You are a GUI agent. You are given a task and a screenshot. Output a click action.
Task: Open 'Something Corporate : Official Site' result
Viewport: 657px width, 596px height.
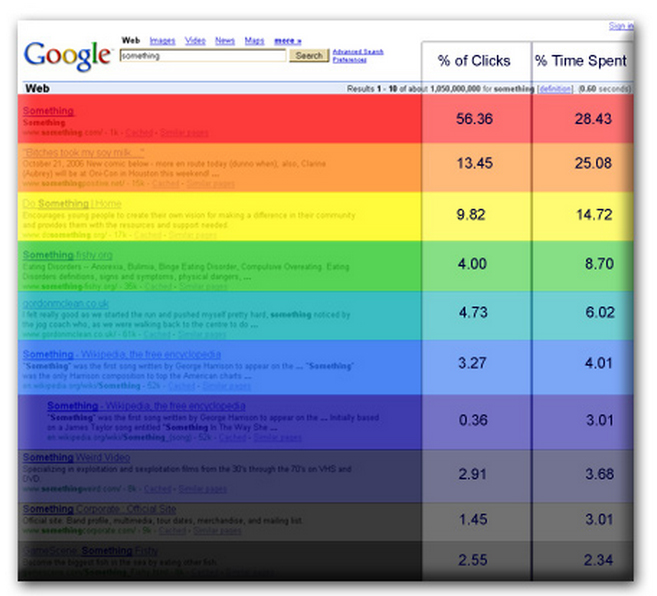click(99, 509)
